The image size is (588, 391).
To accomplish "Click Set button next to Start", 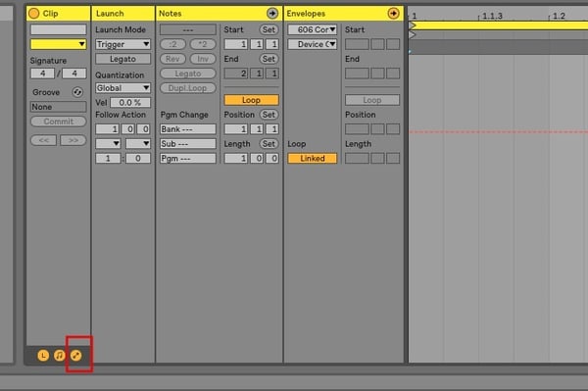I will 269,29.
